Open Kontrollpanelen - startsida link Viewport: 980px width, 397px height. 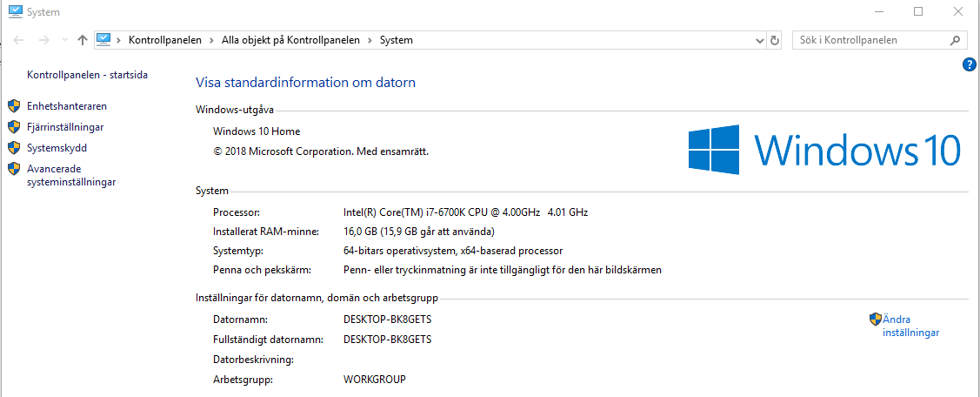click(88, 75)
